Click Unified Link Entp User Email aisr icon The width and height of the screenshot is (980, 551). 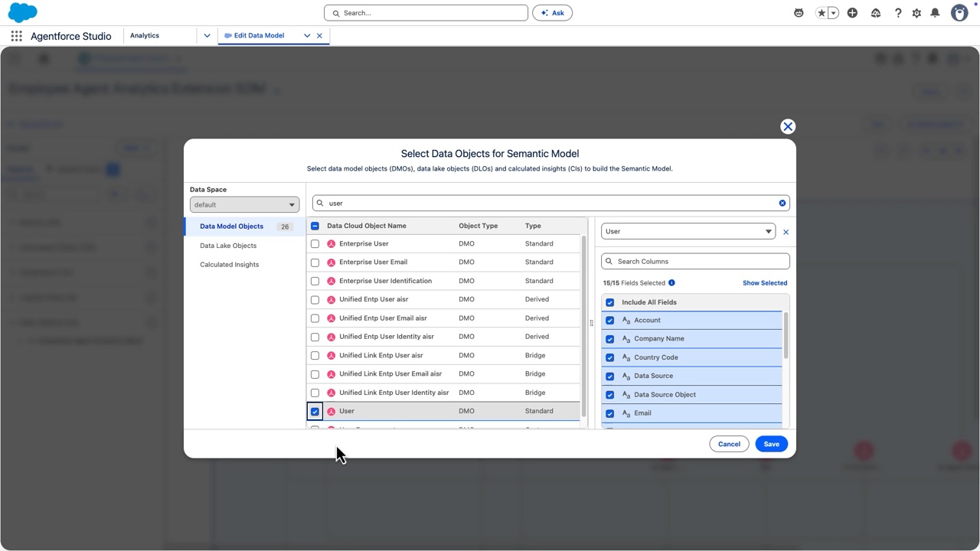[x=332, y=374]
